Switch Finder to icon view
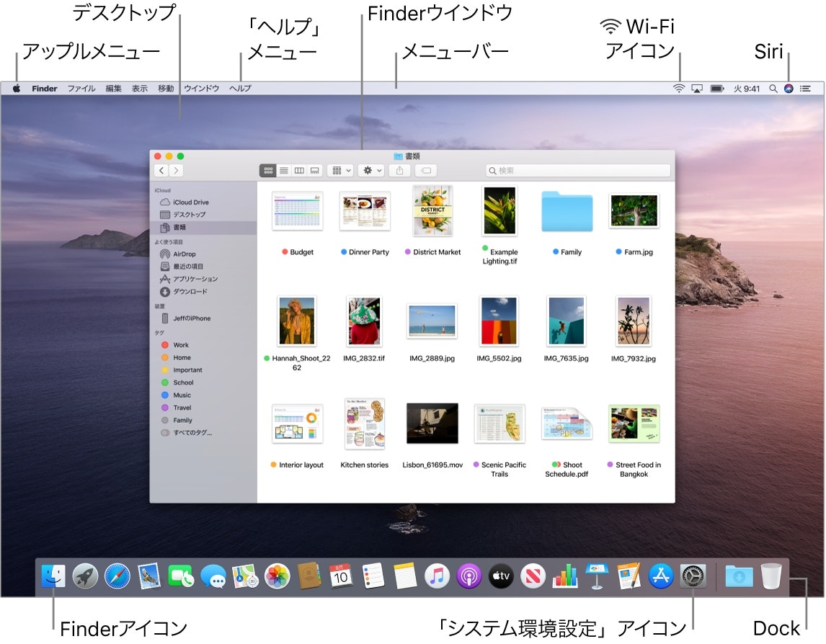This screenshot has height=644, width=826. [268, 170]
